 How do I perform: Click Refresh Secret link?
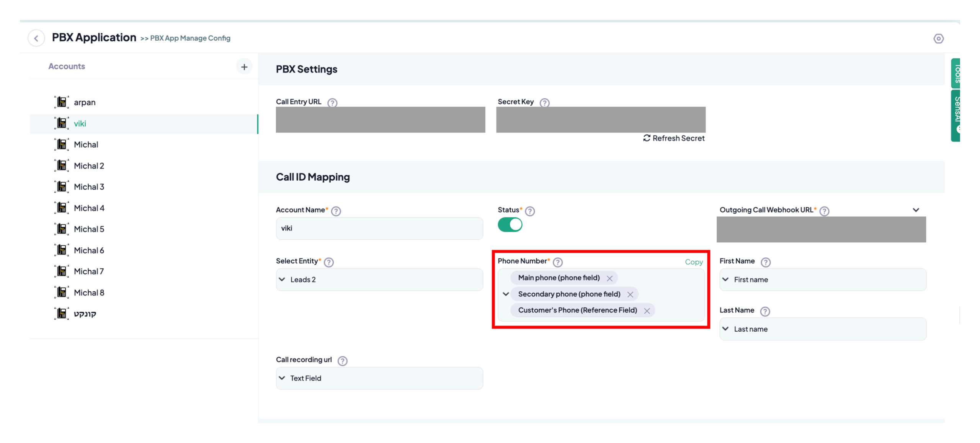[673, 138]
